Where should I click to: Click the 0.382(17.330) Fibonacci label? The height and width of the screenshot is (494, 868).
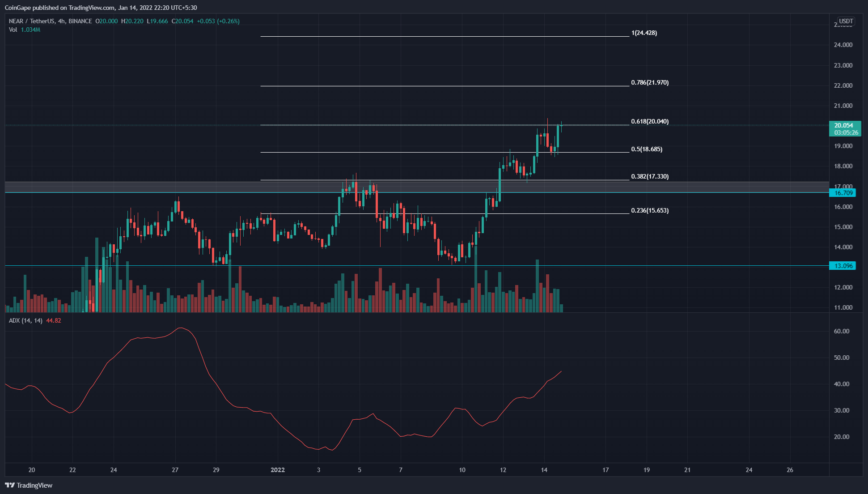point(650,176)
